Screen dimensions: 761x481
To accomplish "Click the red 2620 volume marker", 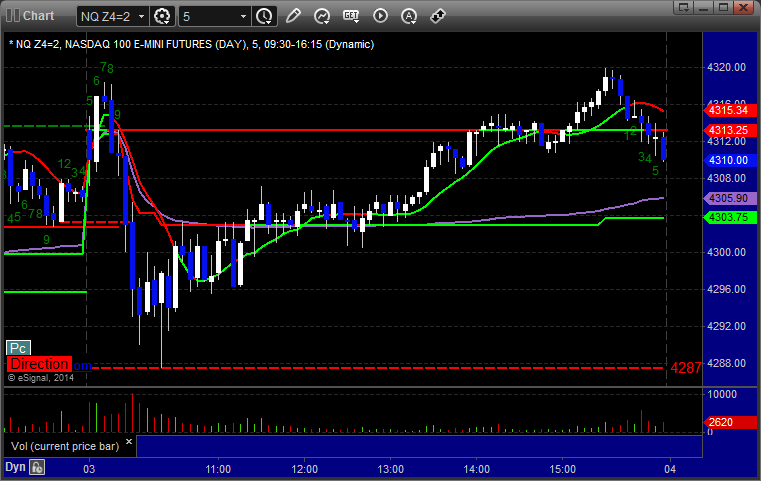I will (x=729, y=422).
